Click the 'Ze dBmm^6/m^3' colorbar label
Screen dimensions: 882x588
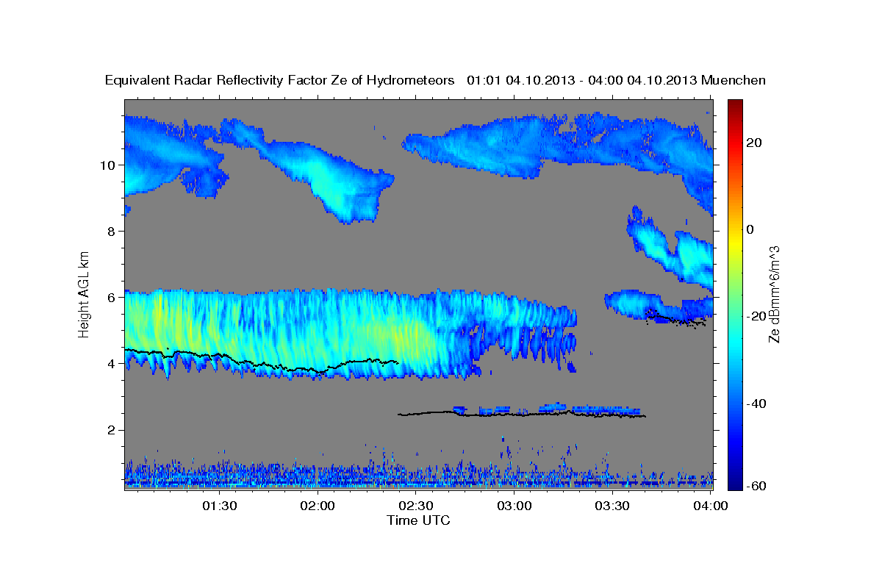[x=774, y=294]
